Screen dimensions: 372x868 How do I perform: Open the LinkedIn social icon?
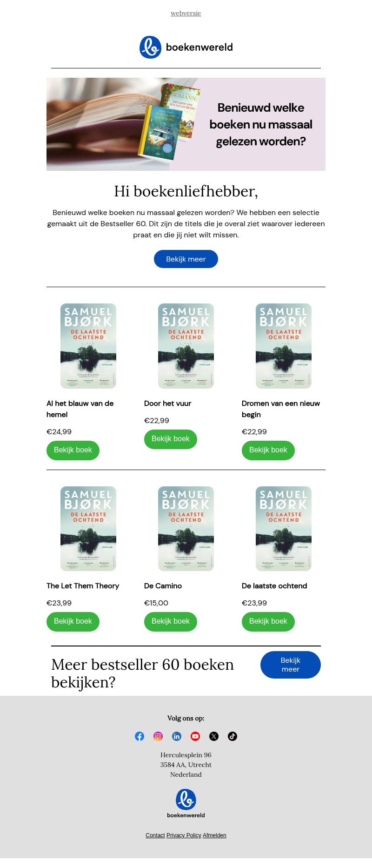coord(177,736)
